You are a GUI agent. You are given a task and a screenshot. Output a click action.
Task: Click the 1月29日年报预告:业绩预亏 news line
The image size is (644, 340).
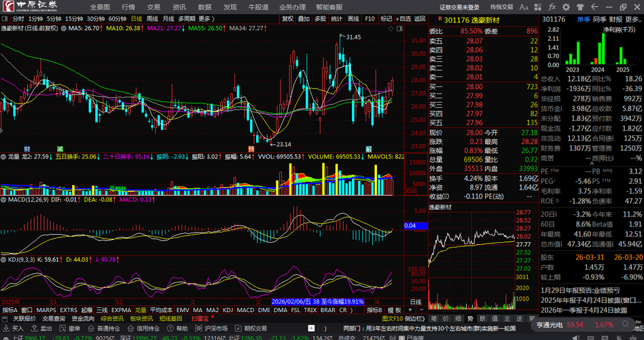point(580,290)
